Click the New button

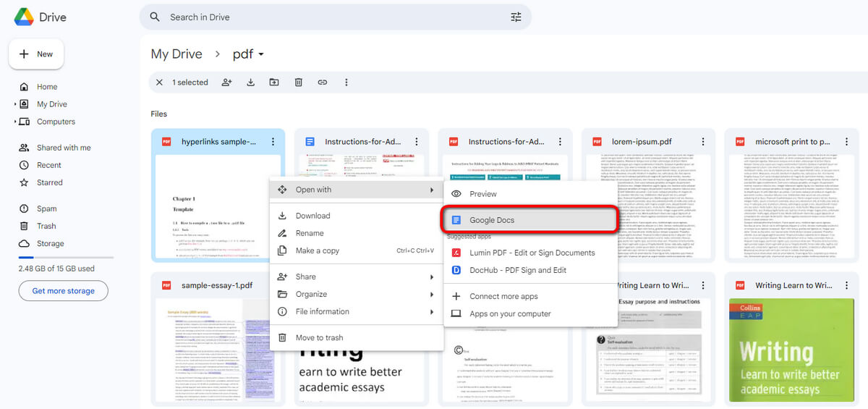tap(36, 54)
